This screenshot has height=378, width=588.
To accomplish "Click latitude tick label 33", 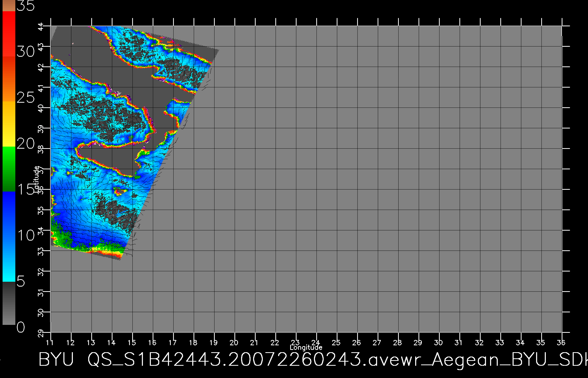I will [x=41, y=251].
